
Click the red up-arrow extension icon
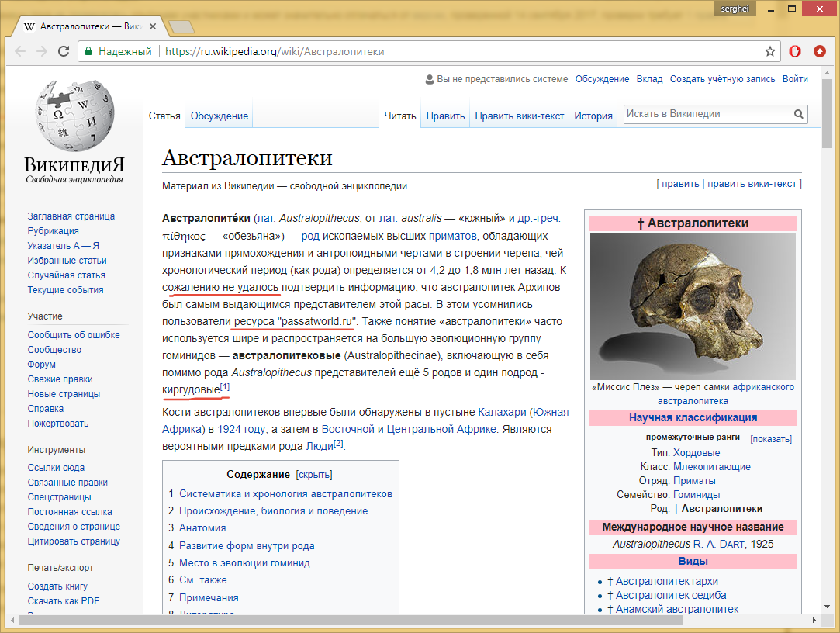pyautogui.click(x=819, y=52)
